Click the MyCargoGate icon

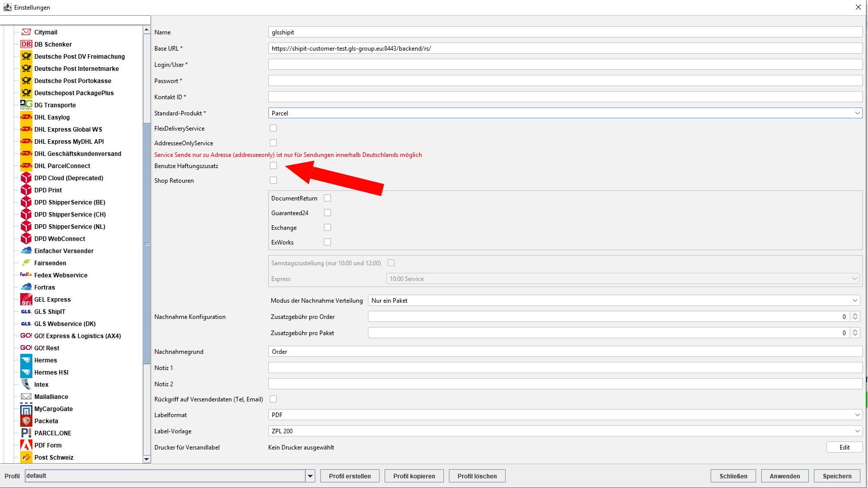click(x=26, y=409)
